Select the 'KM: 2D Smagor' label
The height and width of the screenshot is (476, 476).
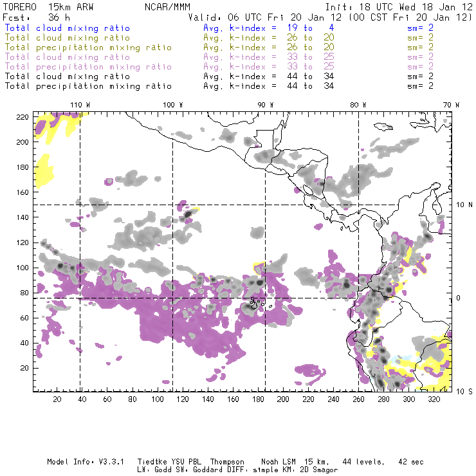310,470
